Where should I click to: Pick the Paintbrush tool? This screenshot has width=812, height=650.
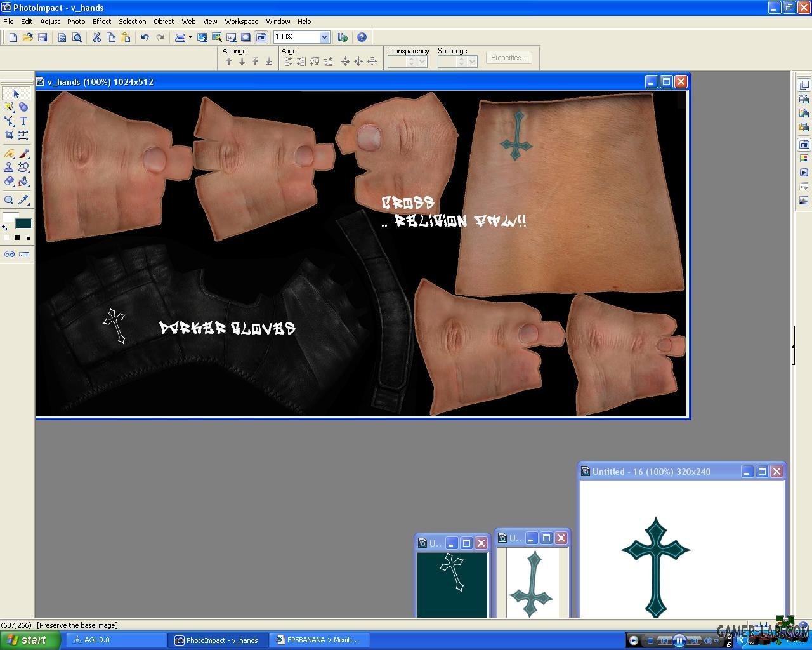tap(23, 154)
